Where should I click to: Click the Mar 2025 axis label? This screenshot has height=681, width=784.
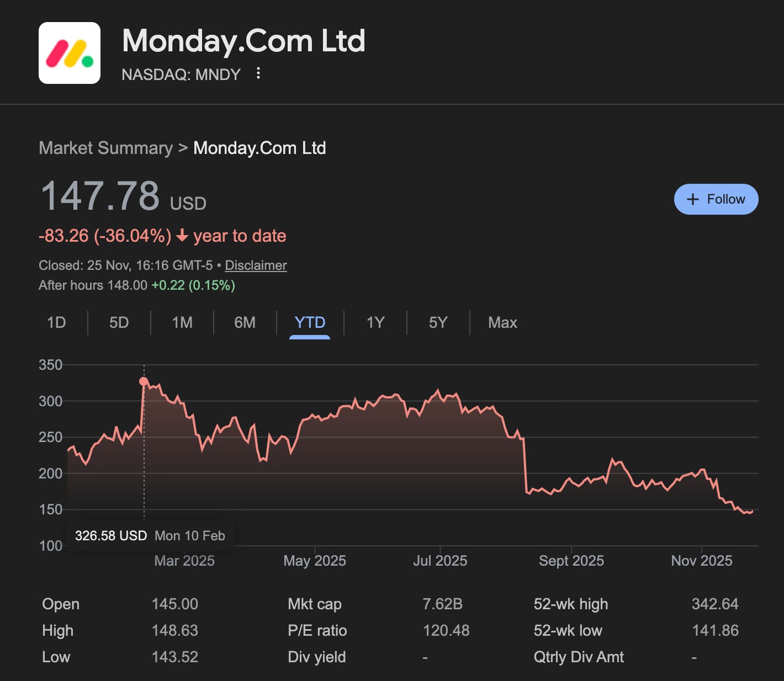pyautogui.click(x=184, y=561)
